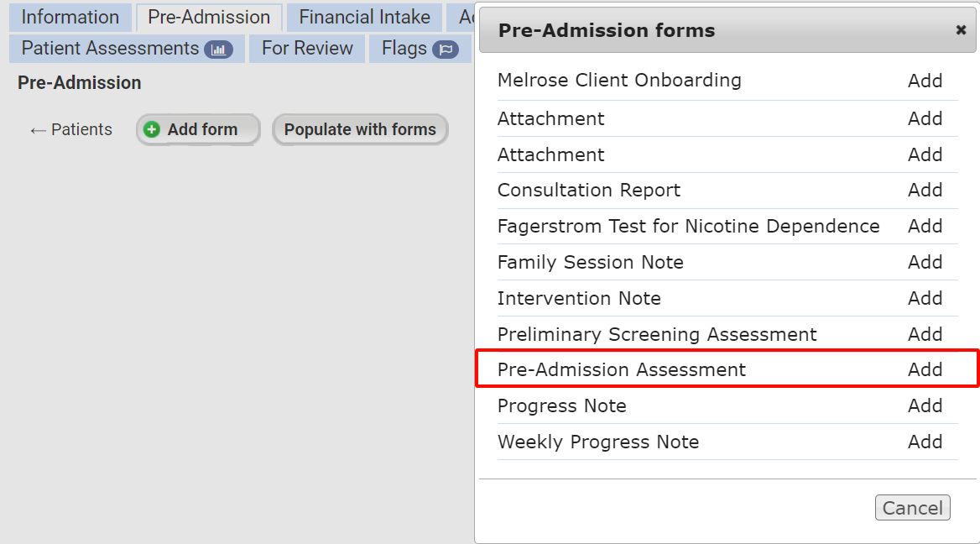980x544 pixels.
Task: Add the Melrose Client Onboarding form
Action: click(925, 81)
